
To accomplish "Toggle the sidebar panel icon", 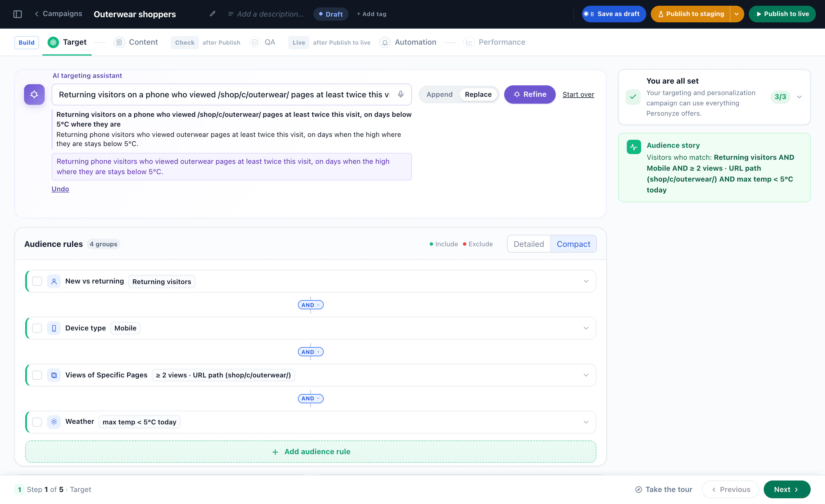I will pos(17,14).
